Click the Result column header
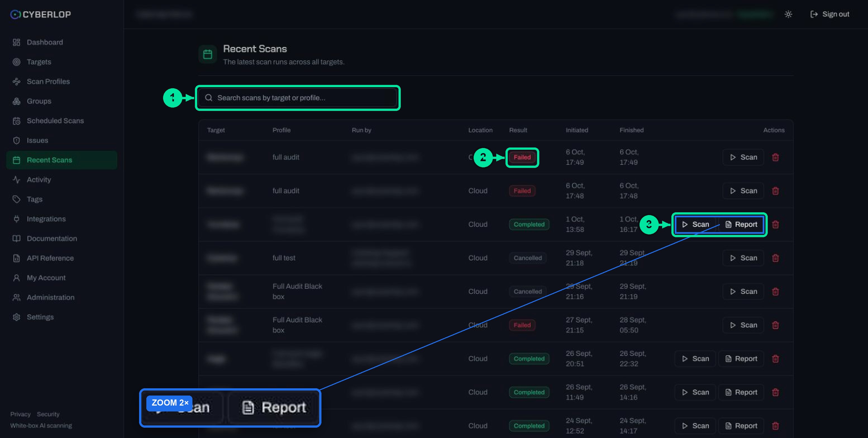This screenshot has height=438, width=868. (x=518, y=130)
